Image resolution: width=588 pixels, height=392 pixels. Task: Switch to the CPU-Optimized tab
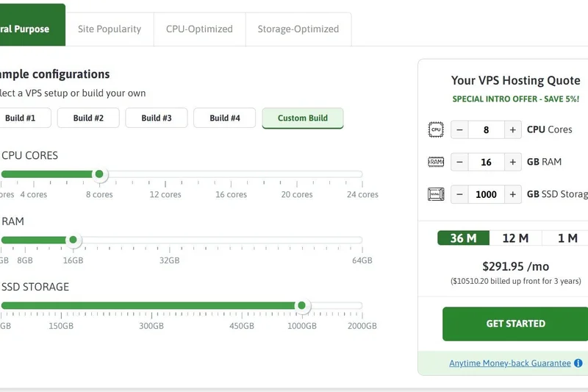coord(199,29)
